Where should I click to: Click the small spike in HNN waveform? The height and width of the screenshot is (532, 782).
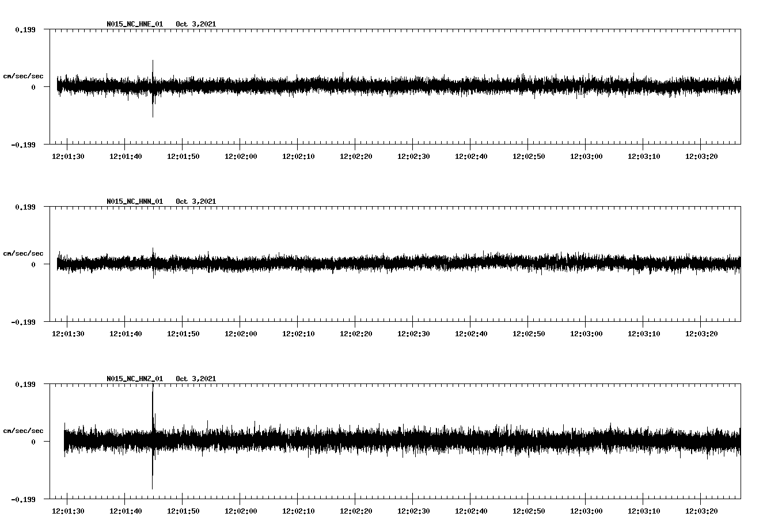coord(153,263)
